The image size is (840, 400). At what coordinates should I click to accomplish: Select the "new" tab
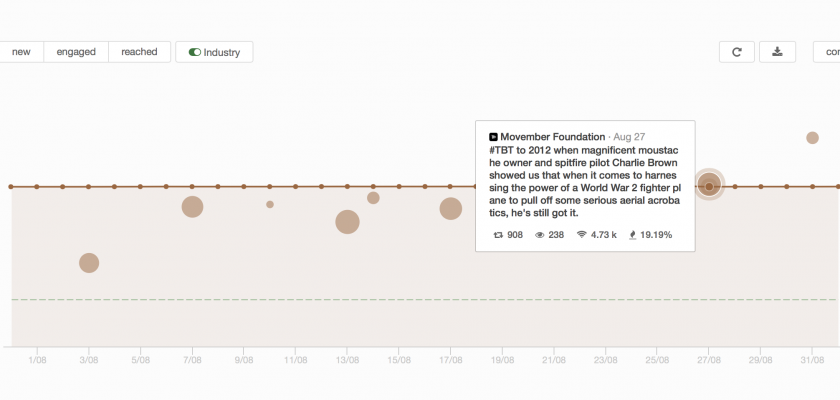[21, 52]
